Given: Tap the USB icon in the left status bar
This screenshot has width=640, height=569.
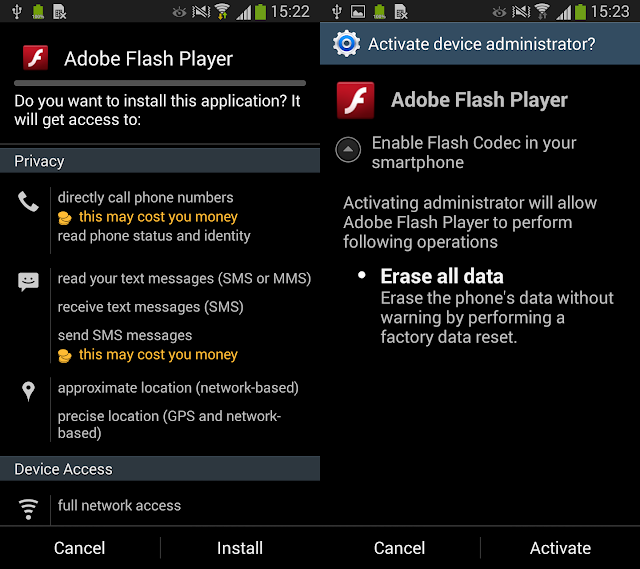Looking at the screenshot, I should [17, 11].
